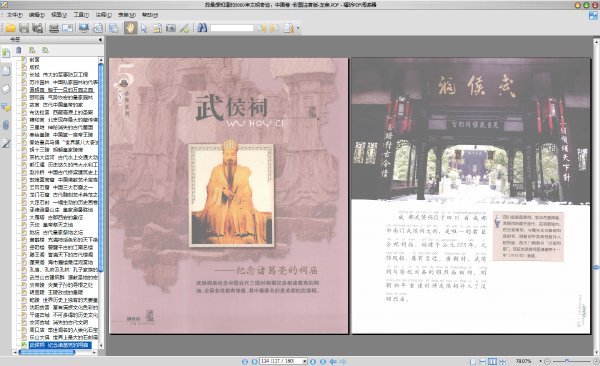Click the toolbar search text field
Image resolution: width=600 pixels, height=366 pixels.
[232, 28]
